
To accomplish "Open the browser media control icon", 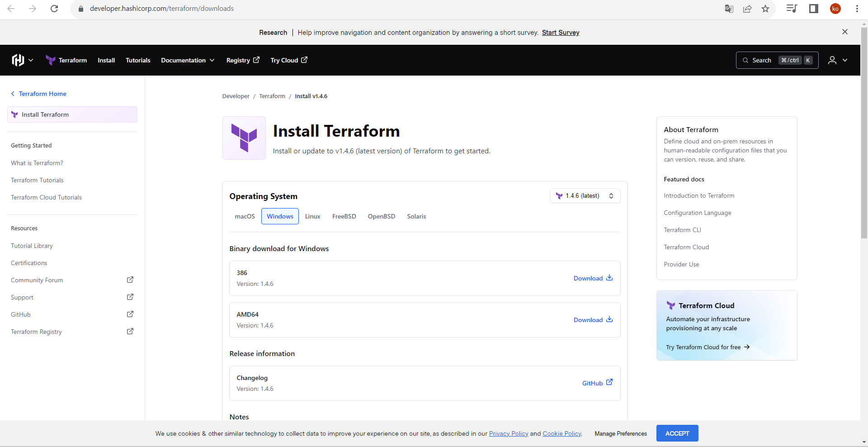I will coord(792,9).
